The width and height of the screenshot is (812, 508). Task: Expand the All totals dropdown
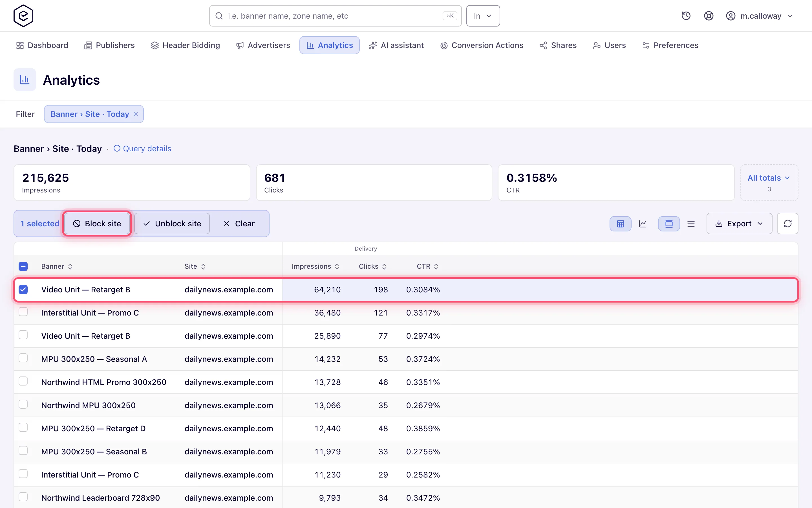[769, 182]
